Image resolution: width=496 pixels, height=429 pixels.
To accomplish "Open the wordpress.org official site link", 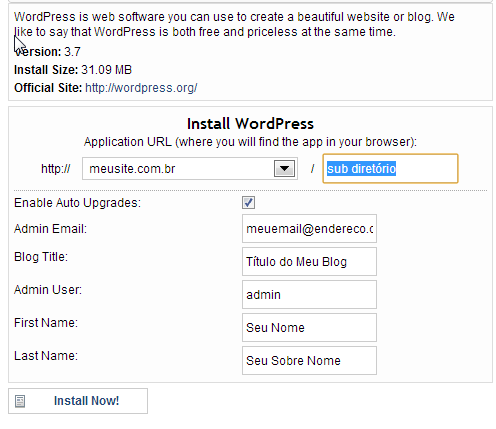I will [141, 88].
